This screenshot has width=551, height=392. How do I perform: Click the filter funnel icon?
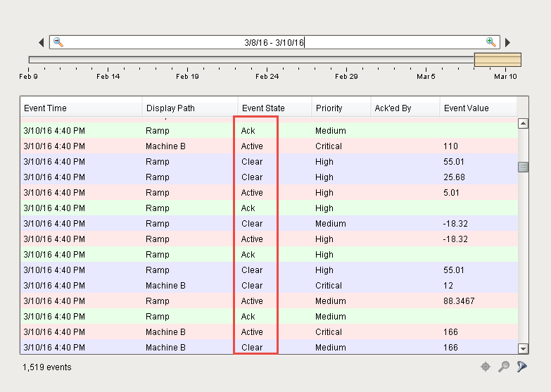(521, 367)
